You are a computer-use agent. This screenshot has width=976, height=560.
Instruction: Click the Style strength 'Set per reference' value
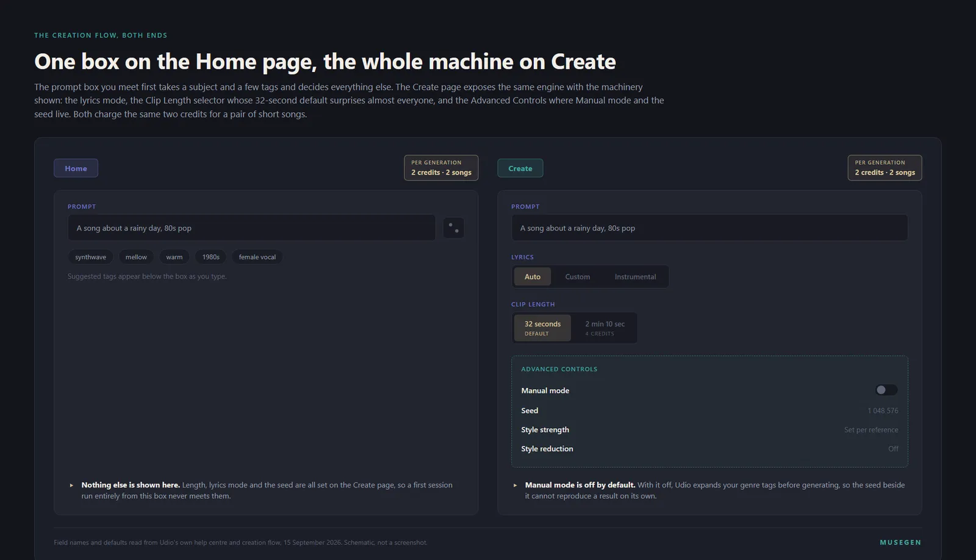(871, 429)
